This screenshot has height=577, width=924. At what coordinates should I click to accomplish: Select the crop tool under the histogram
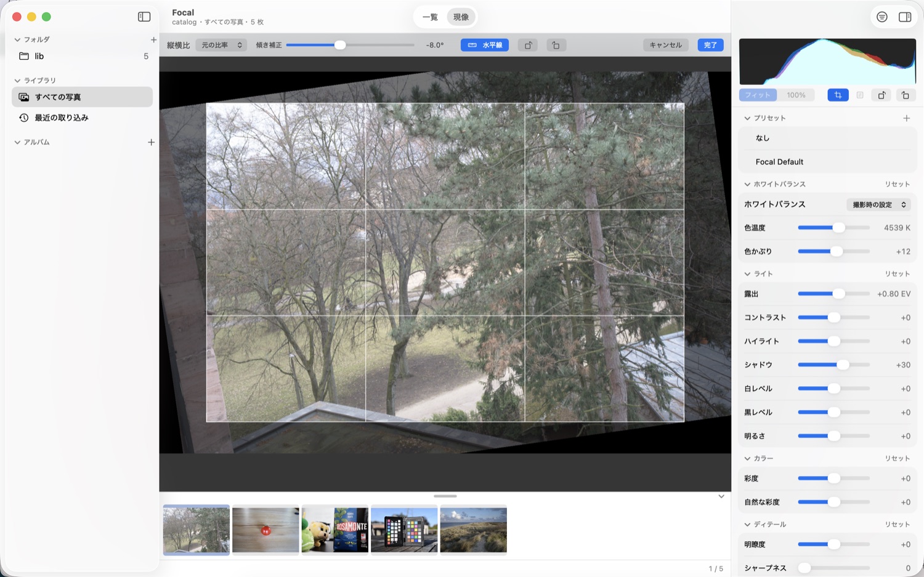coord(838,95)
